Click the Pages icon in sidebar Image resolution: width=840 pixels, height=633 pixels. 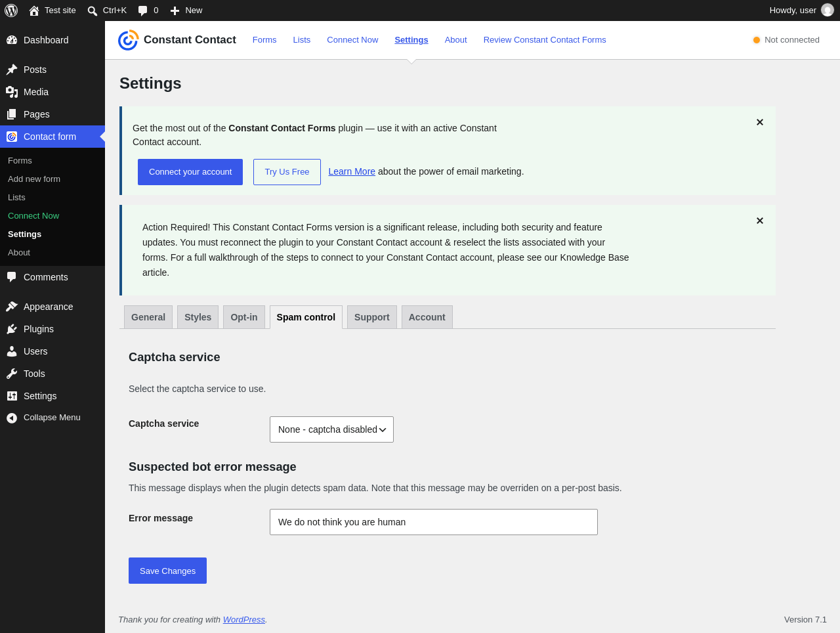click(12, 114)
